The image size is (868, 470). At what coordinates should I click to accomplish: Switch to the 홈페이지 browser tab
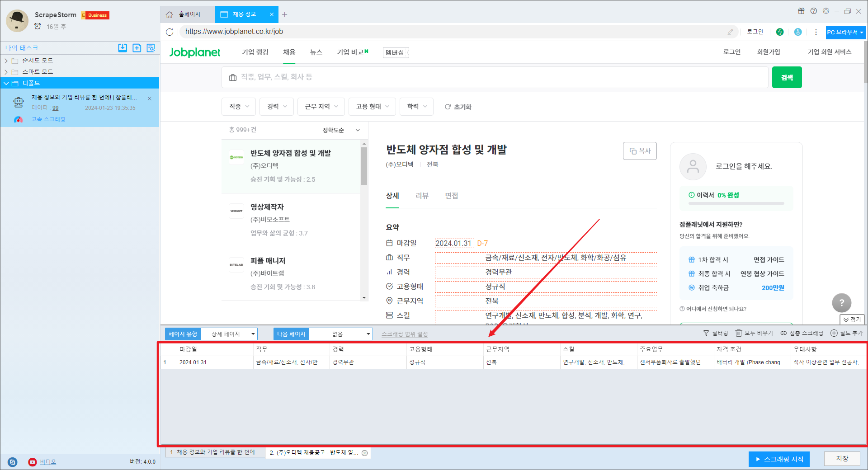[187, 14]
